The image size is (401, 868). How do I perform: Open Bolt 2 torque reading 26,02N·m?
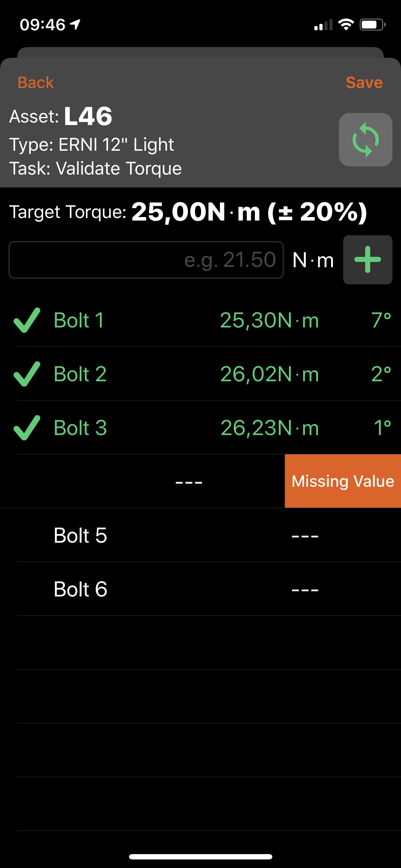click(269, 374)
